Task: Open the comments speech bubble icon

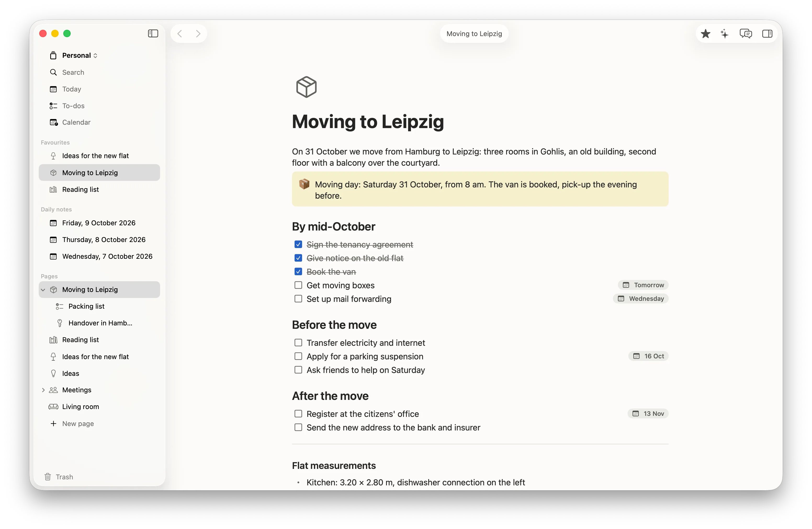Action: [x=746, y=33]
